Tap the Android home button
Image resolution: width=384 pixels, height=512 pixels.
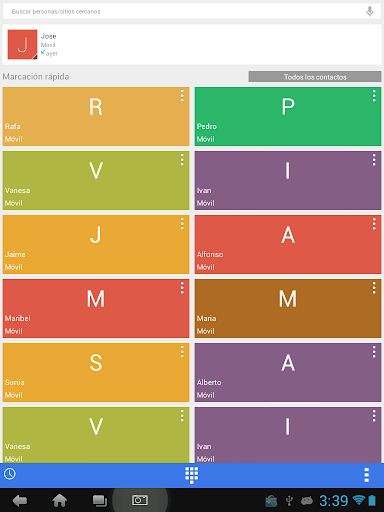tap(60, 500)
